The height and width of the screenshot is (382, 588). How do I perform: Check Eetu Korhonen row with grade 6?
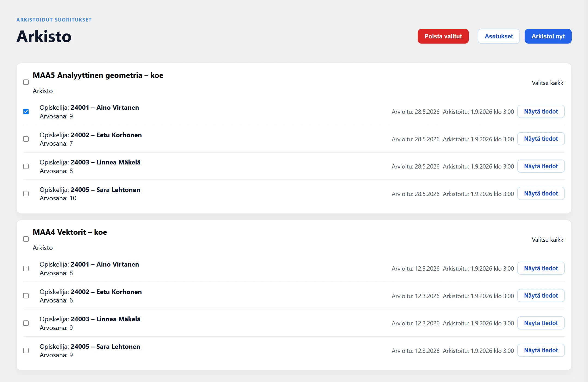point(26,296)
